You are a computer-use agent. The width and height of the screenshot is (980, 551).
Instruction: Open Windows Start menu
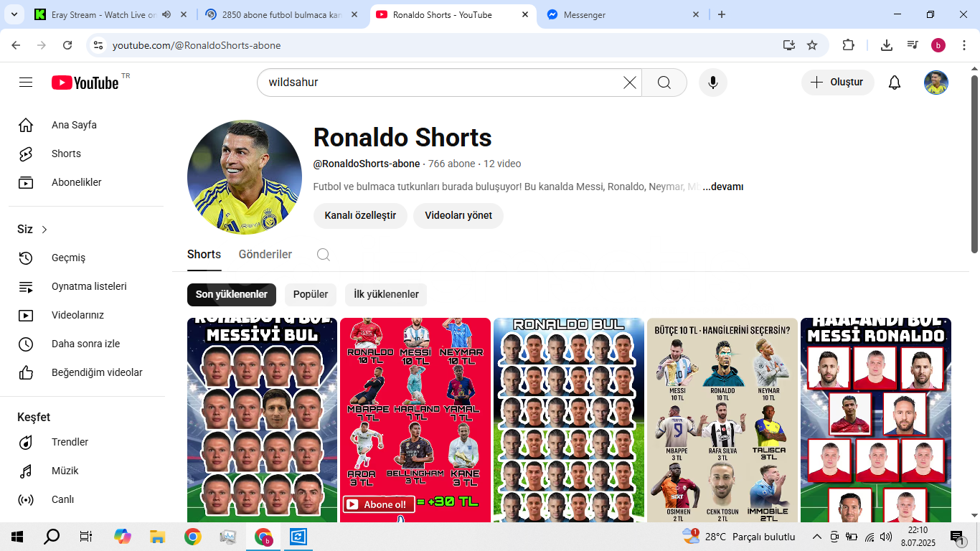click(x=17, y=537)
